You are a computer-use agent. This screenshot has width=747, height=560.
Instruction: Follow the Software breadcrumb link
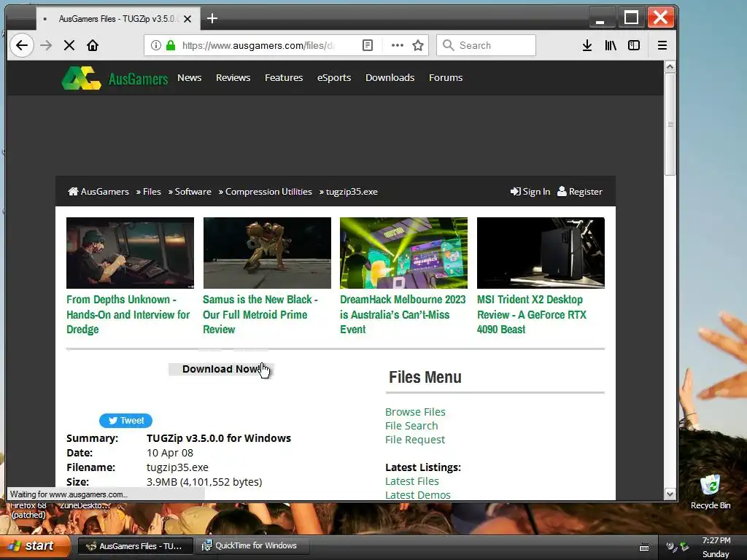tap(193, 192)
